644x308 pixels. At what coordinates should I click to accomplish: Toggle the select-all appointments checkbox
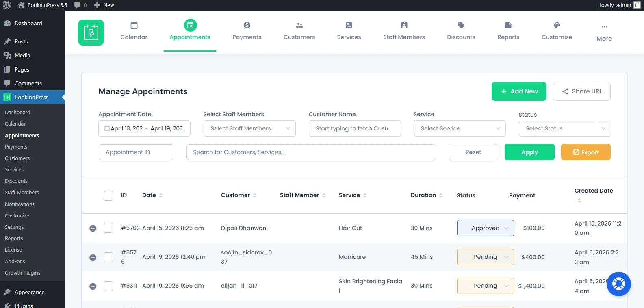click(x=108, y=195)
